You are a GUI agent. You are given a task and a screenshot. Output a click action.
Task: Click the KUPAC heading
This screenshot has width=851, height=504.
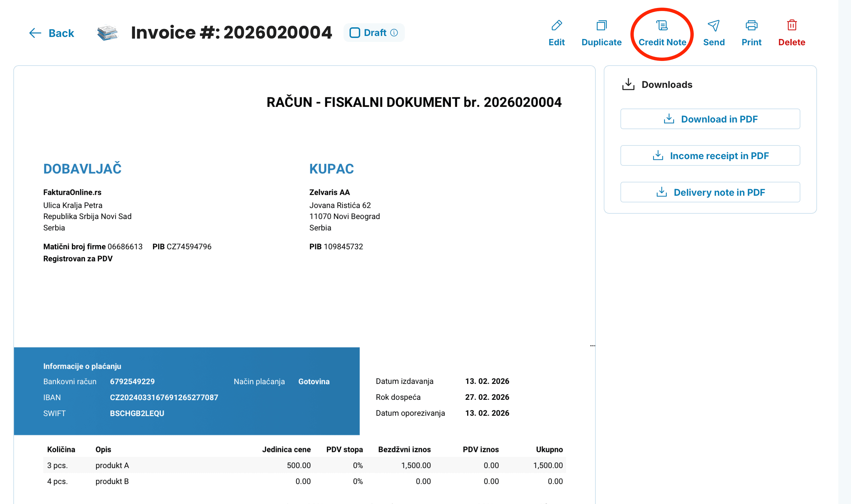coord(331,169)
